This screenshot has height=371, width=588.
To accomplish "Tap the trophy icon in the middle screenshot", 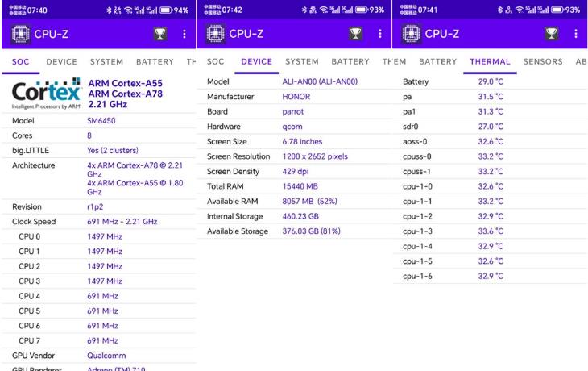I will pos(355,34).
